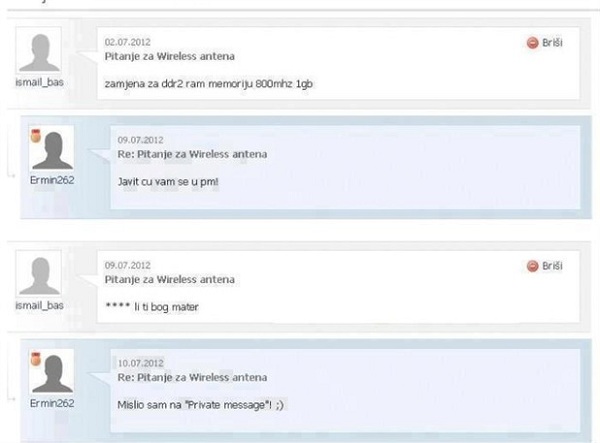The height and width of the screenshot is (443, 600).
Task: Open ismail_bas username under 09.07.2012 question
Action: pos(39,305)
